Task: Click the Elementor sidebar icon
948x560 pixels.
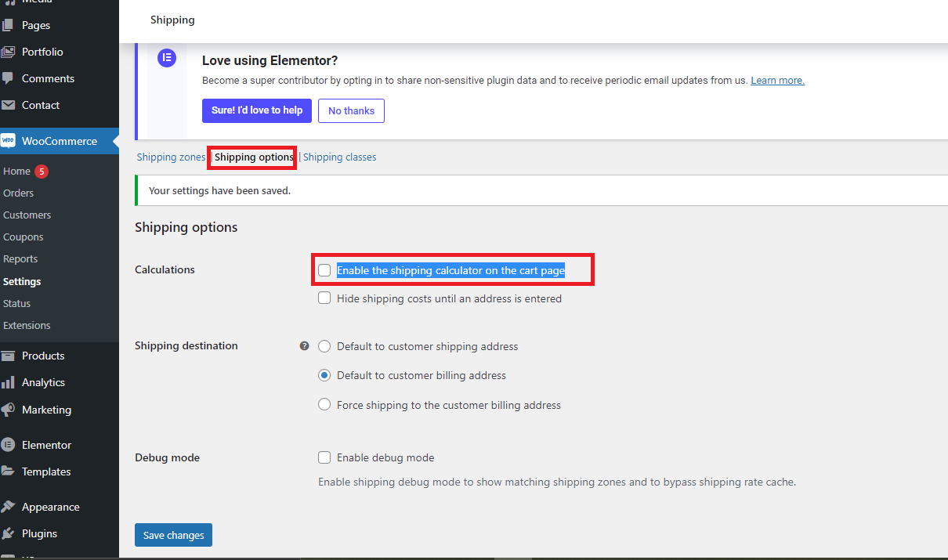Action: (8, 445)
